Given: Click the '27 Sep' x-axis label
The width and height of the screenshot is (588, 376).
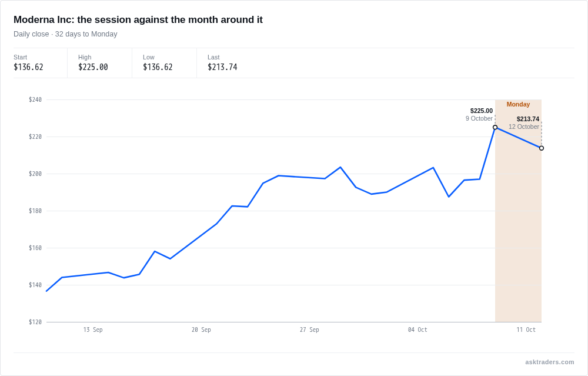Looking at the screenshot, I should coord(309,330).
